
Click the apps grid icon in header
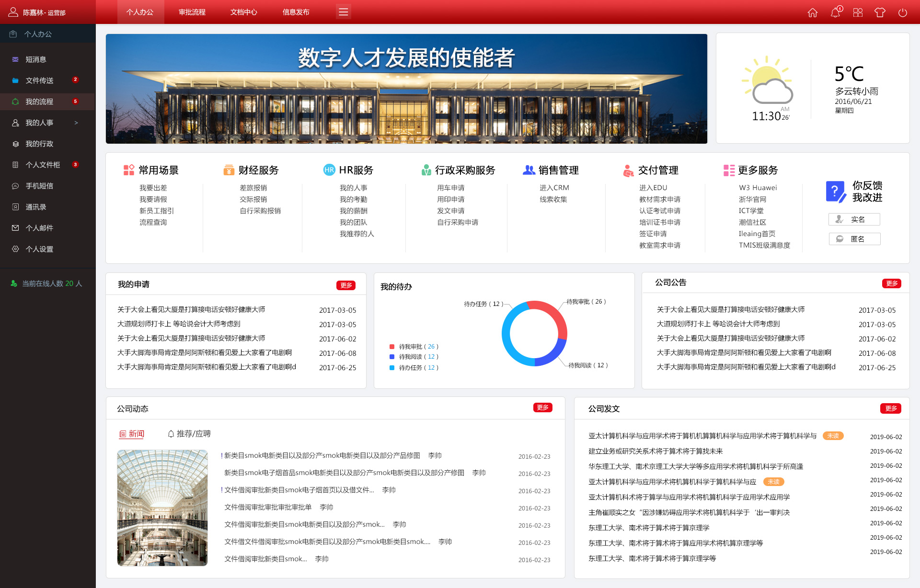[x=858, y=12]
